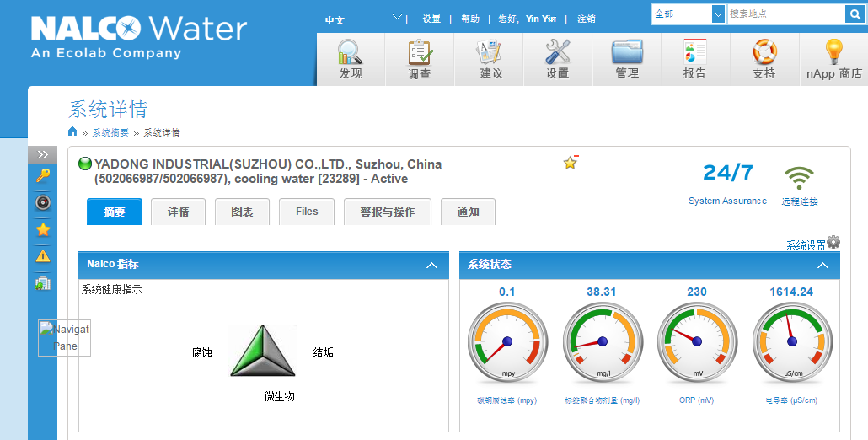
Task: Switch to the 图表 tab
Action: (242, 212)
